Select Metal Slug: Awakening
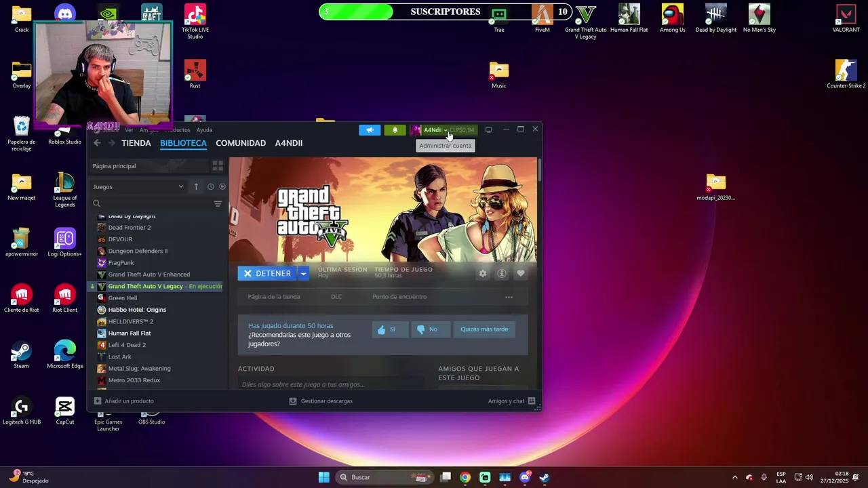This screenshot has width=868, height=488. point(139,369)
